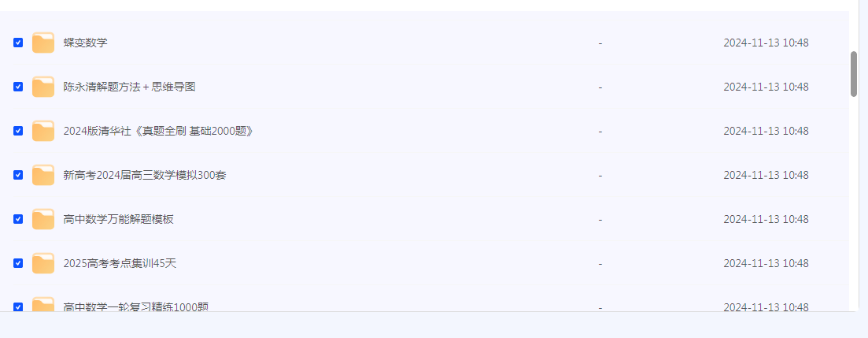The width and height of the screenshot is (868, 338).
Task: Open the 2025高考考点集训45天 folder name
Action: [120, 263]
